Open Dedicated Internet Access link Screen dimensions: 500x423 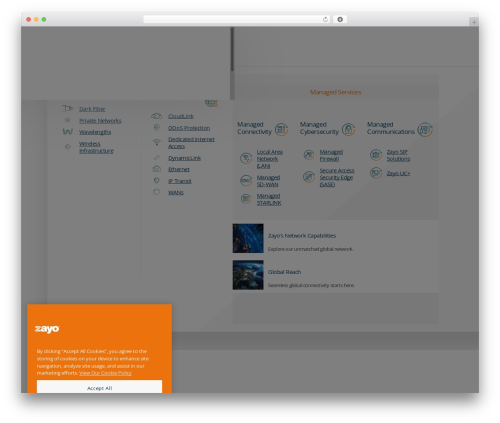click(x=191, y=143)
